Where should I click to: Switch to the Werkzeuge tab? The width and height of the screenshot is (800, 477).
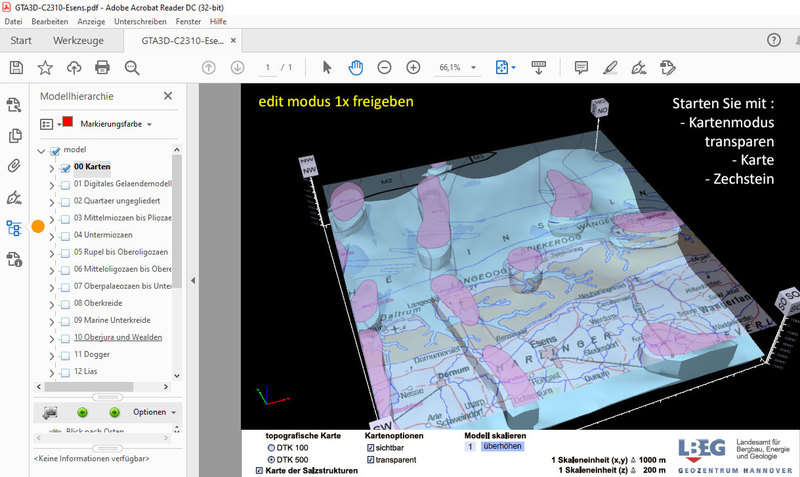click(79, 41)
